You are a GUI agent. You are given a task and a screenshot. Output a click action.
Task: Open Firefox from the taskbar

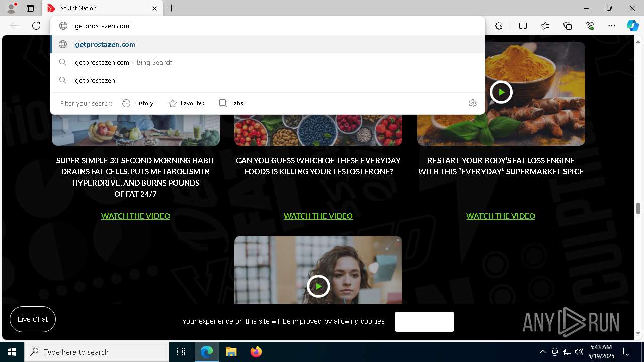tap(256, 352)
